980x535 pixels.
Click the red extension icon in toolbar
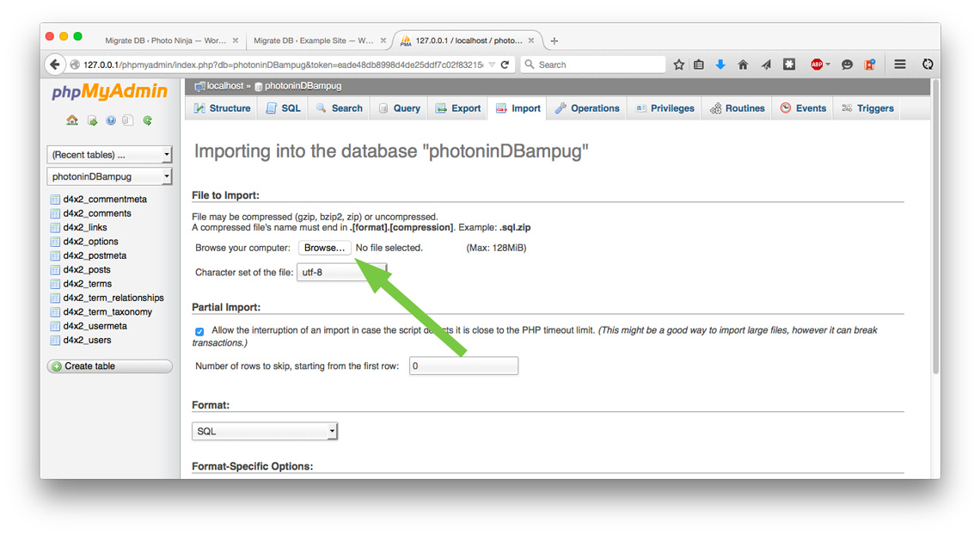(x=869, y=65)
